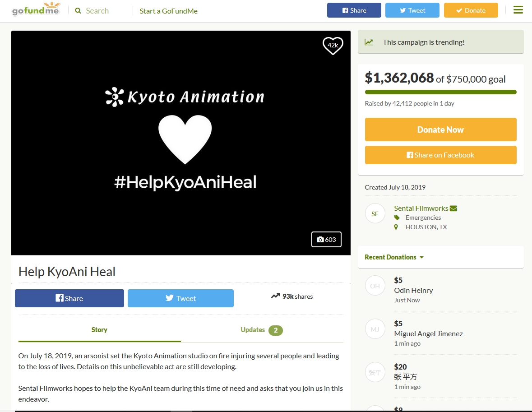The height and width of the screenshot is (412, 532).
Task: Switch to the Updates tab
Action: tap(262, 330)
